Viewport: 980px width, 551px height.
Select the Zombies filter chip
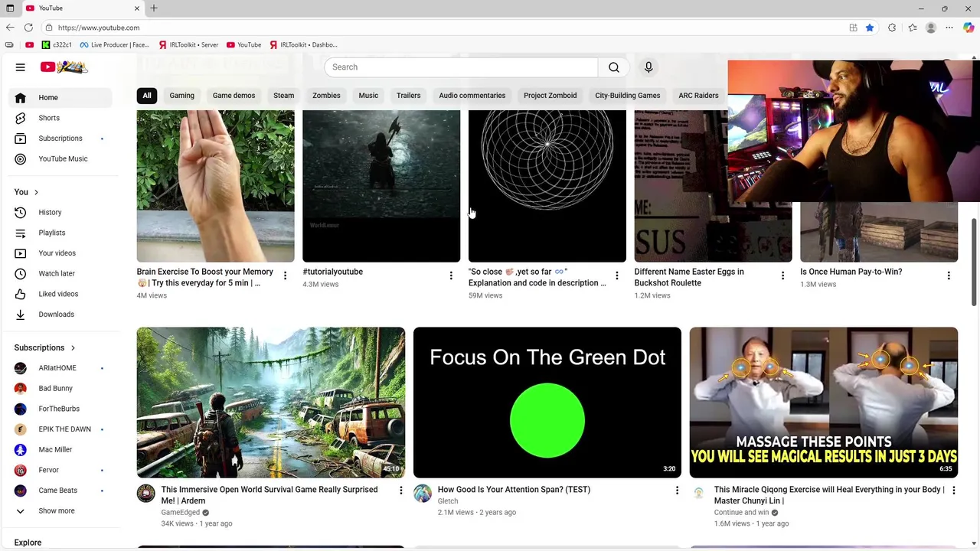pyautogui.click(x=326, y=96)
